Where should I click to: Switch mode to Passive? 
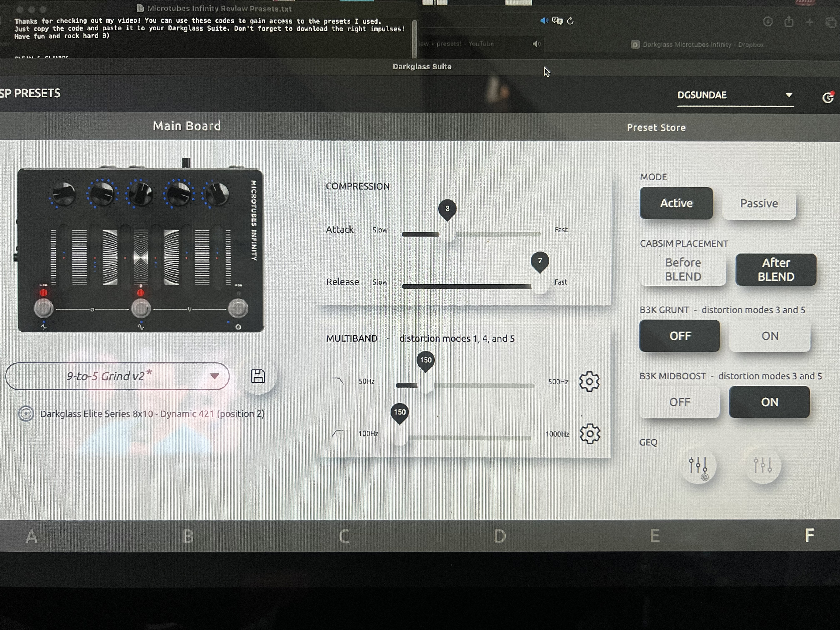coord(759,204)
